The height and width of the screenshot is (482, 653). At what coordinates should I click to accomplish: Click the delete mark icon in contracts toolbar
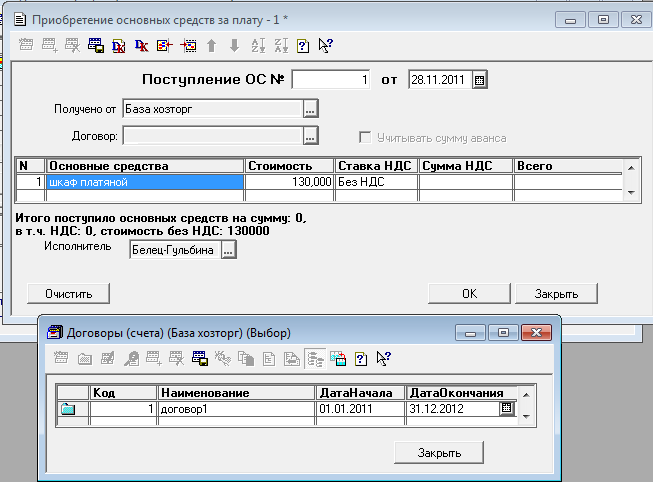[x=177, y=358]
